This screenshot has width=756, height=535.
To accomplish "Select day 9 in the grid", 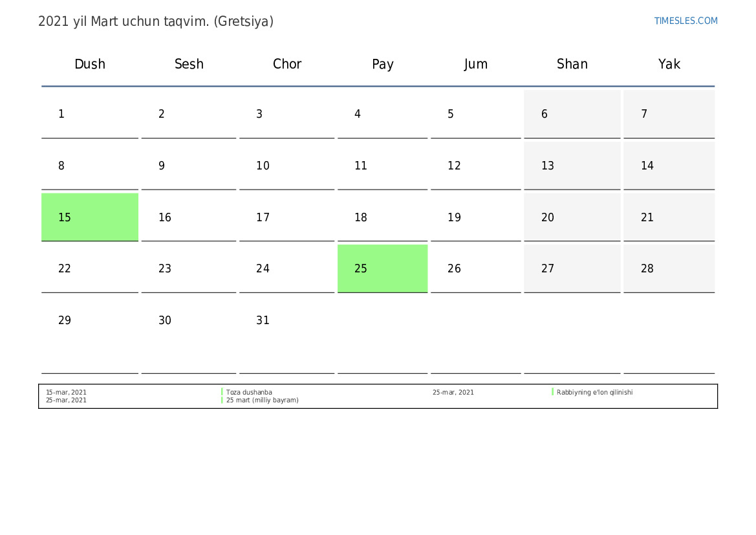I will [189, 166].
